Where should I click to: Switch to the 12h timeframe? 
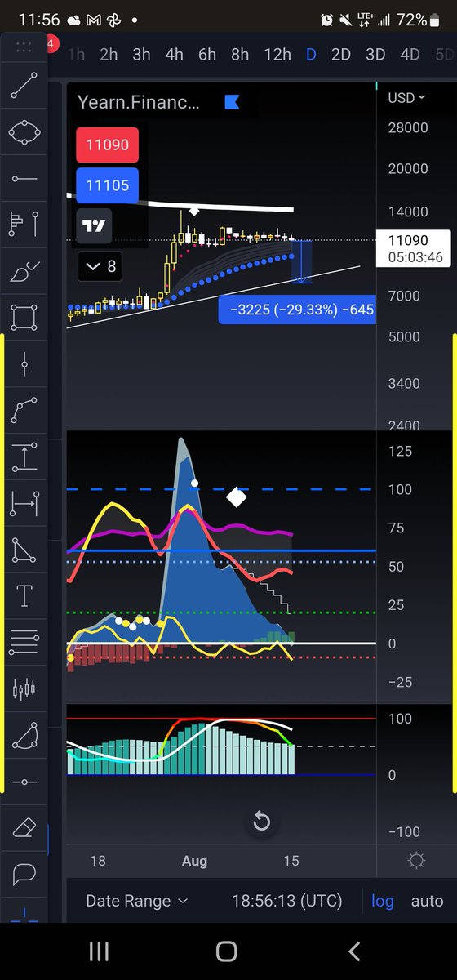click(277, 55)
